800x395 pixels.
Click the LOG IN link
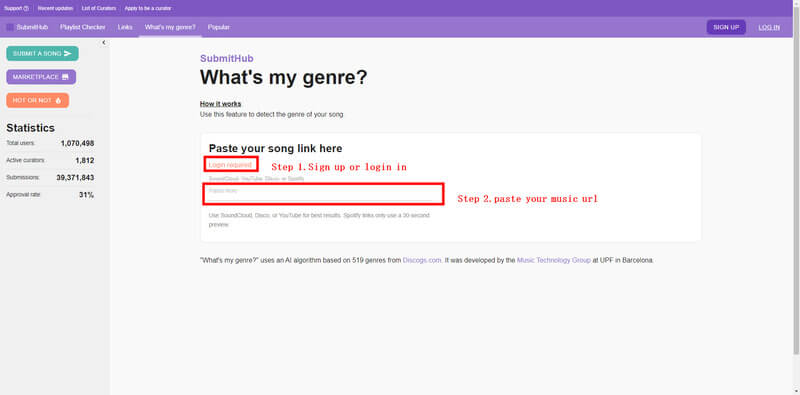(769, 28)
